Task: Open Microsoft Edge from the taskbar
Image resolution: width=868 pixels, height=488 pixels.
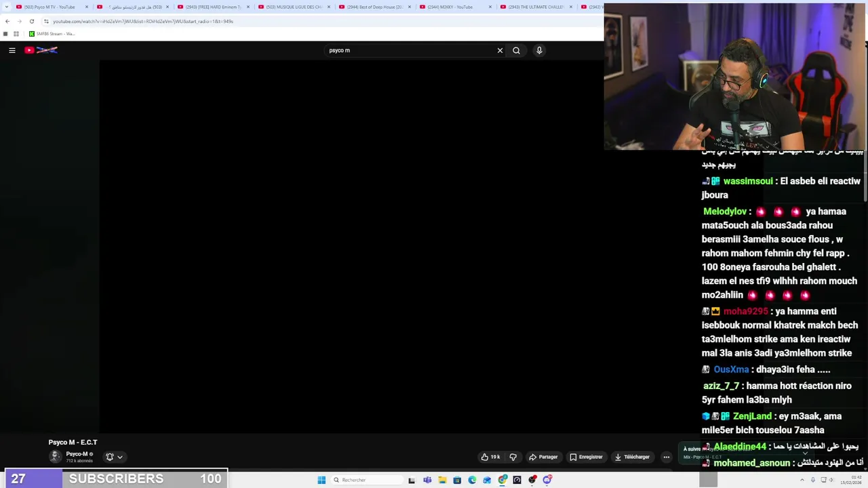Action: [x=472, y=480]
